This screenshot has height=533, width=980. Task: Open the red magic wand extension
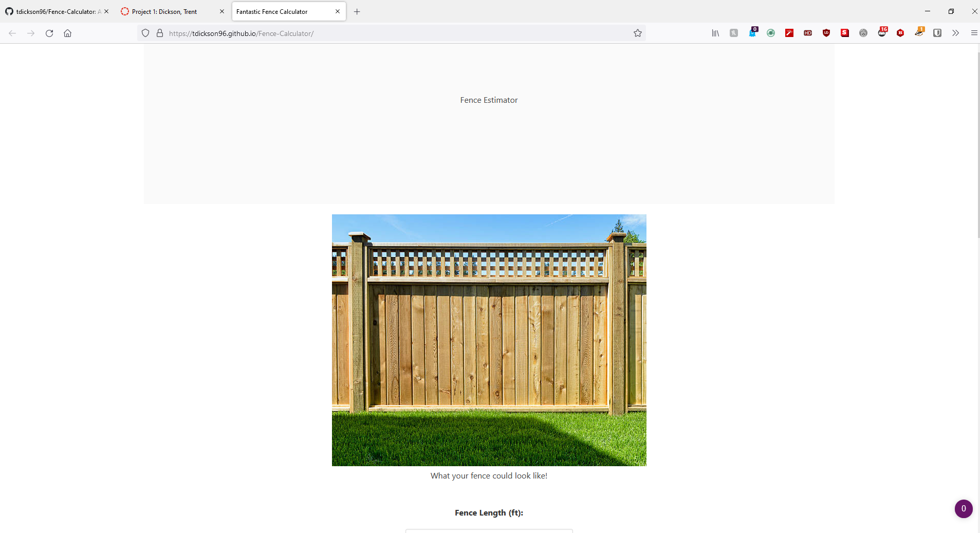pos(789,33)
